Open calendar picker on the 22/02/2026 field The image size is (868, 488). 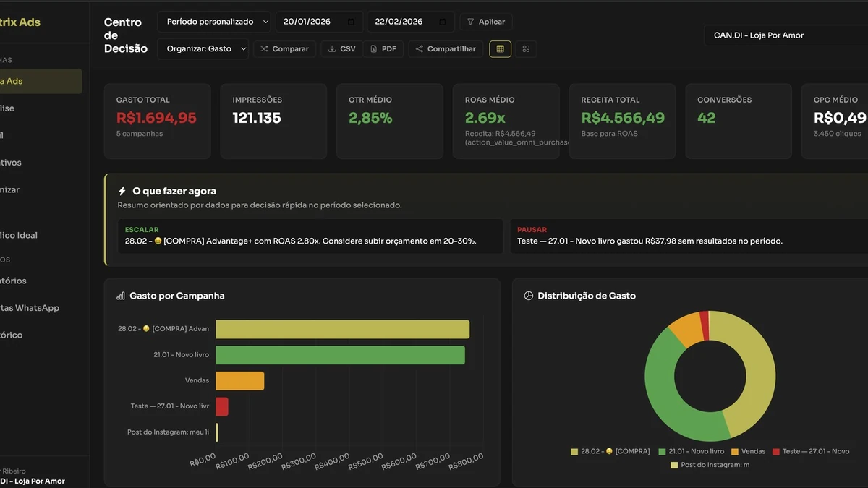tap(443, 22)
